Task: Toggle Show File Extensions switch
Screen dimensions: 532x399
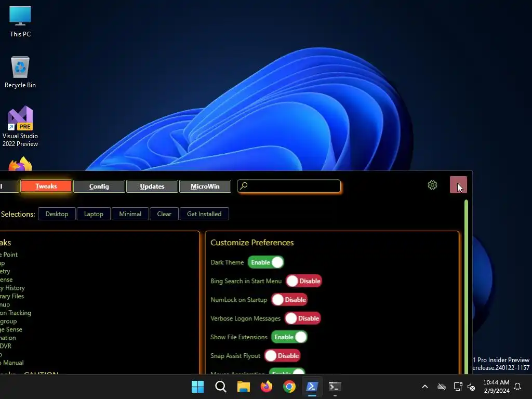Action: click(x=289, y=337)
